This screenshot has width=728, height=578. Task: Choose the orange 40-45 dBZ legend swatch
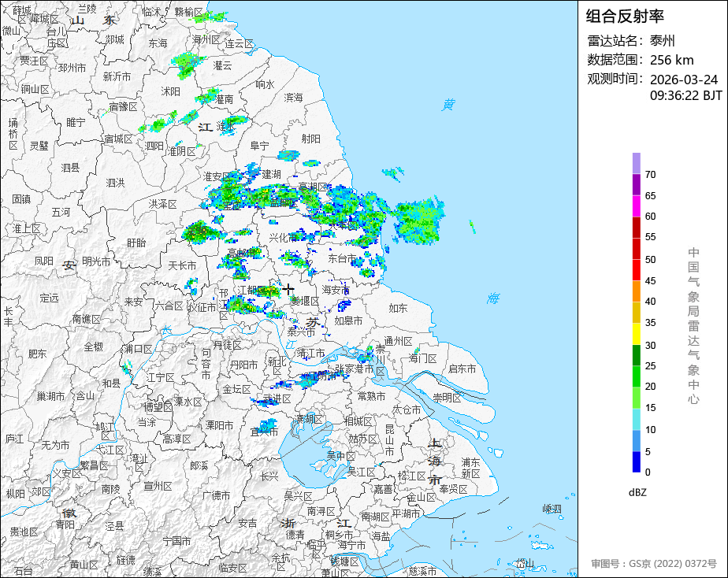point(636,291)
